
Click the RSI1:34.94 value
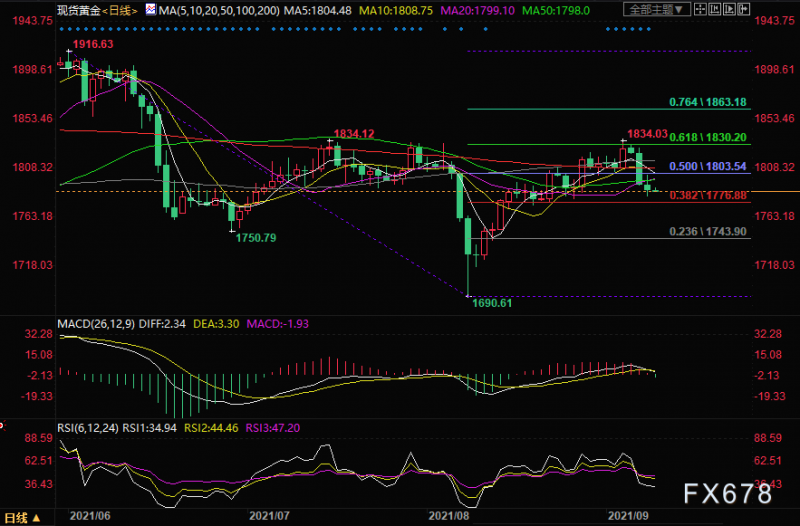pos(149,428)
